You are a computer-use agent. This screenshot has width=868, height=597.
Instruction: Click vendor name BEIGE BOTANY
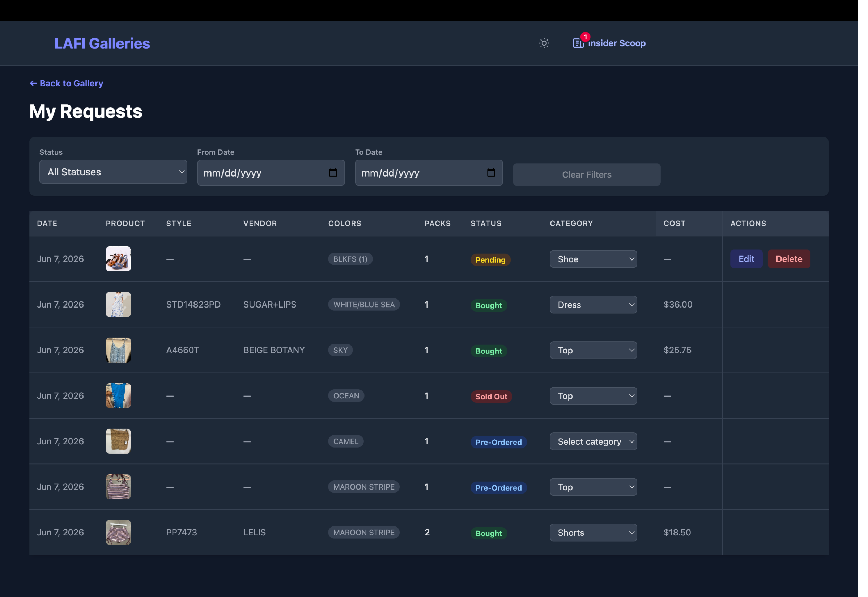[x=274, y=351]
